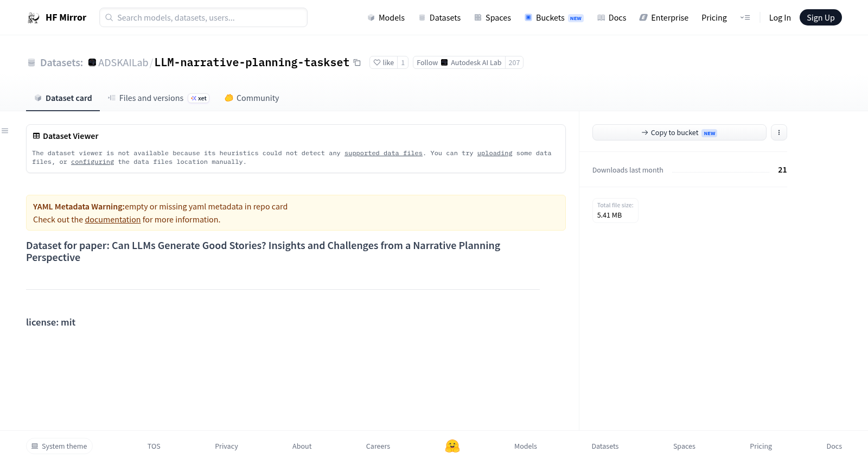Viewport: 868px width, 465px height.
Task: Click the Hugging Face emoji in footer
Action: click(x=452, y=446)
